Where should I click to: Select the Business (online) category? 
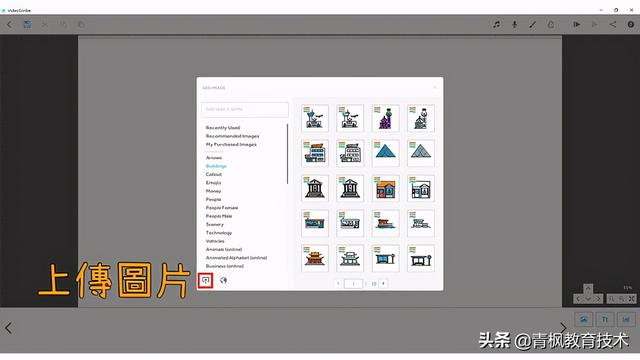(x=224, y=266)
